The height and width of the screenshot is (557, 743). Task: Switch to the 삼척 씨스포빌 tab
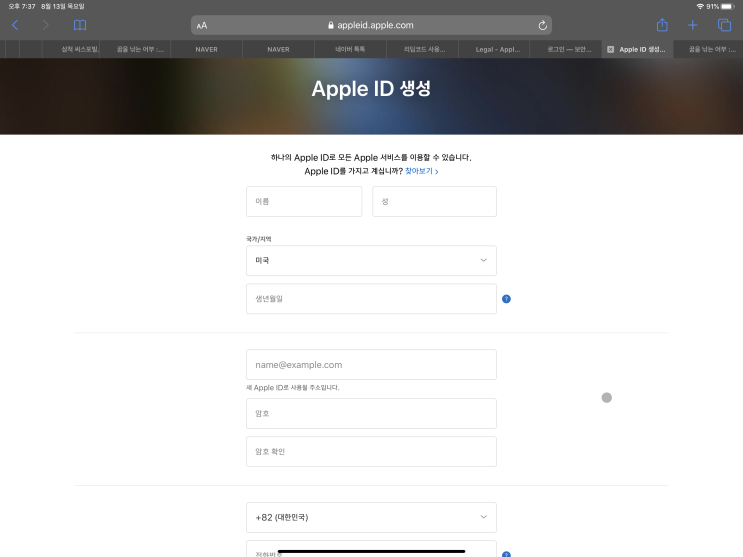(x=71, y=49)
